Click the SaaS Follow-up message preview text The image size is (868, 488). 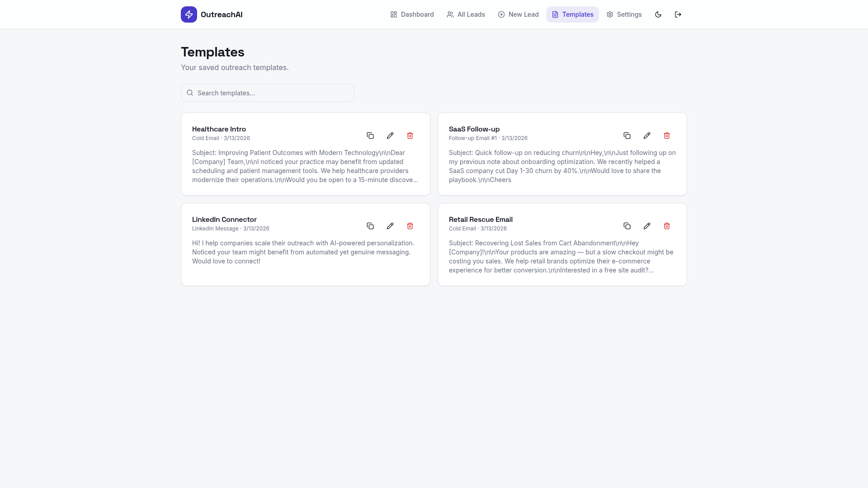coord(562,166)
